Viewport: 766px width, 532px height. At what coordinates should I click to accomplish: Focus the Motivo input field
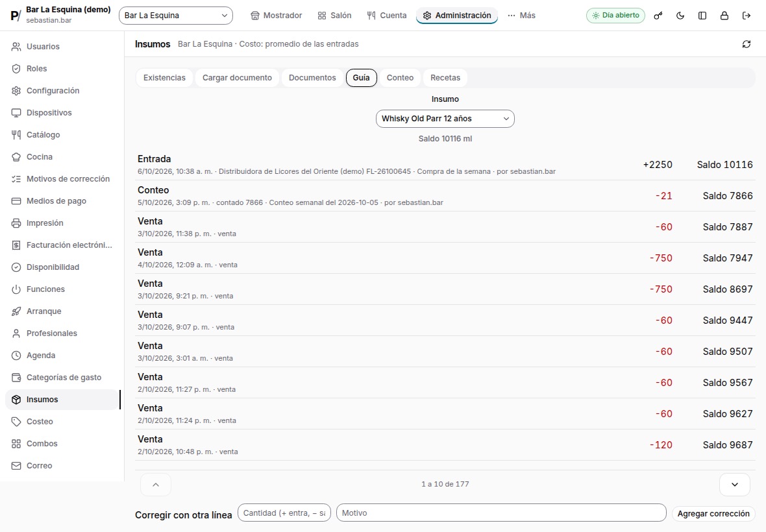tap(501, 513)
